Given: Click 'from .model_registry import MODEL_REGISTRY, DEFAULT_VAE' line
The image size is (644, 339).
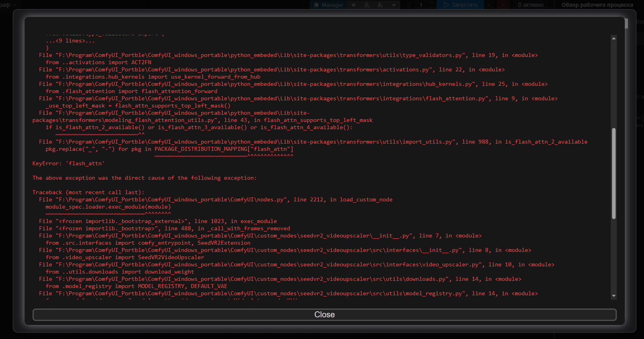Looking at the screenshot, I should coord(136,286).
